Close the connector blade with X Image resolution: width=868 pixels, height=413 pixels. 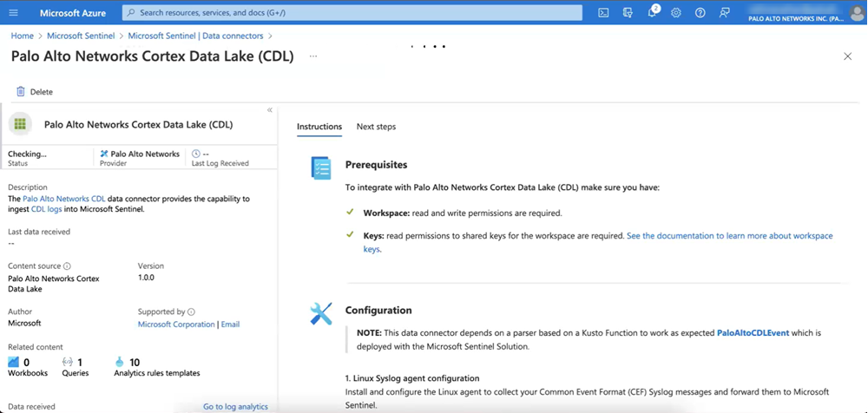coord(847,56)
